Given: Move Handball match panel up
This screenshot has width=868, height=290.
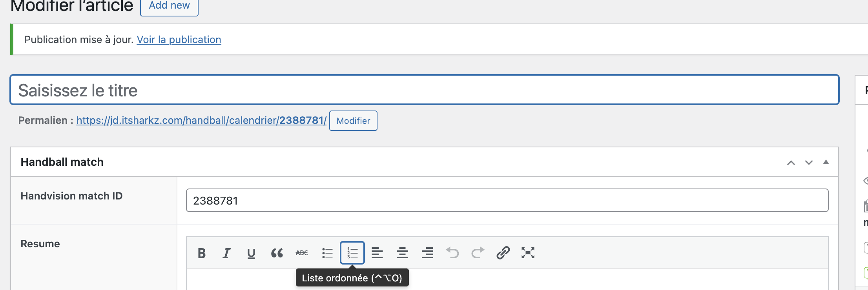Looking at the screenshot, I should click(x=791, y=163).
